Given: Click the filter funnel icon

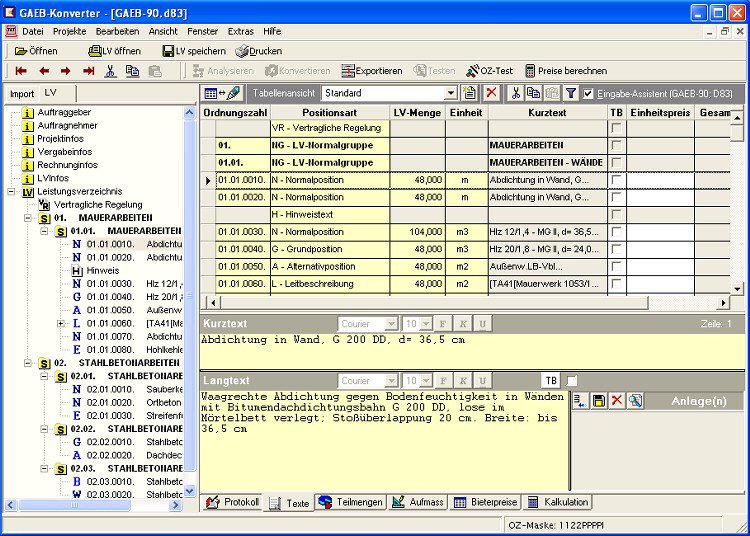Looking at the screenshot, I should click(571, 93).
